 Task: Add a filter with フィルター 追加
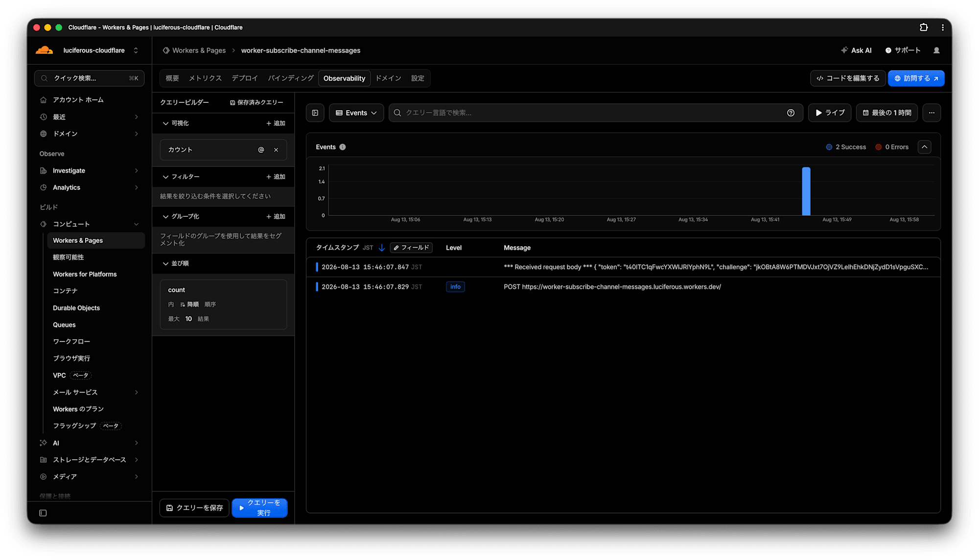tap(276, 177)
